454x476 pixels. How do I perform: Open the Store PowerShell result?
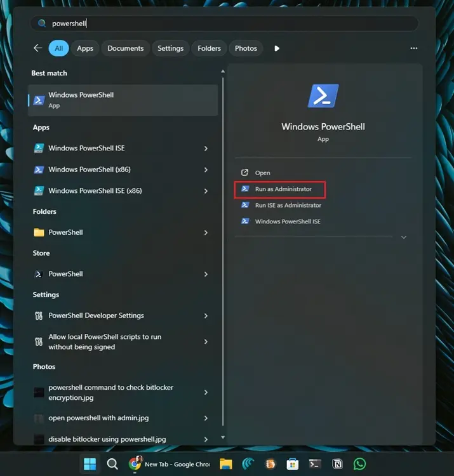pos(123,274)
